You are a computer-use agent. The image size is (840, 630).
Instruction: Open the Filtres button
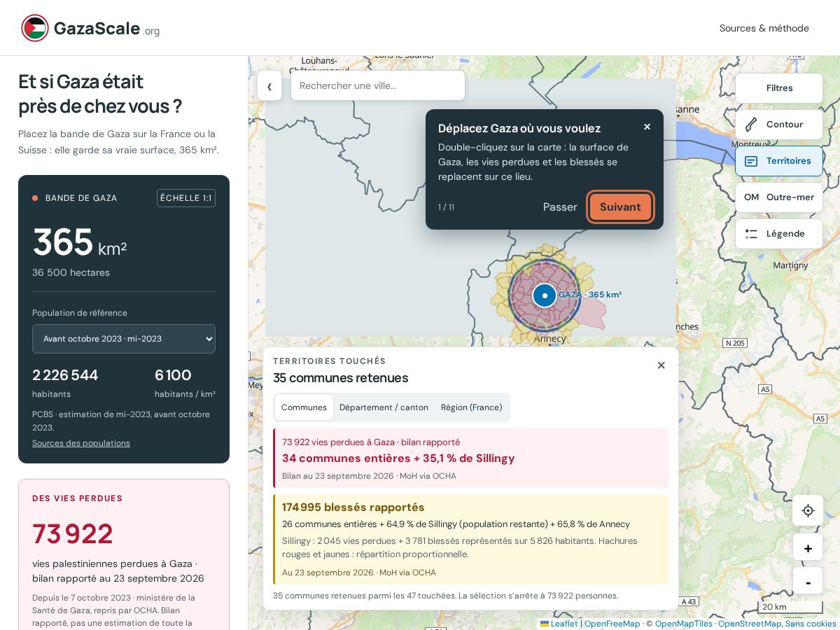point(779,88)
